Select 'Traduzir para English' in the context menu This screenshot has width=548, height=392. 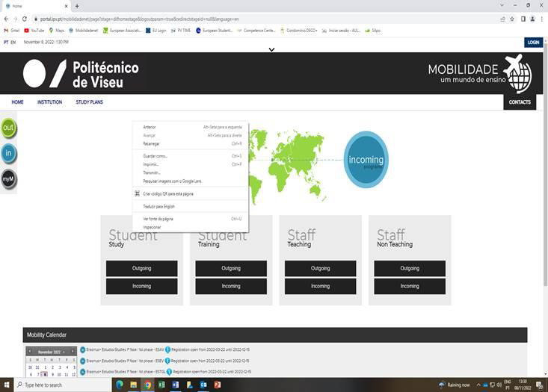pos(158,206)
